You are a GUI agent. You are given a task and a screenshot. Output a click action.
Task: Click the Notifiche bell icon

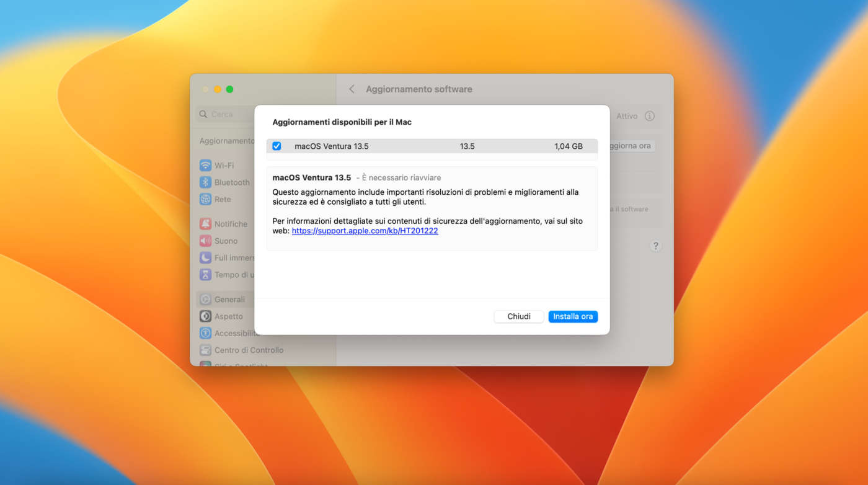(x=205, y=224)
